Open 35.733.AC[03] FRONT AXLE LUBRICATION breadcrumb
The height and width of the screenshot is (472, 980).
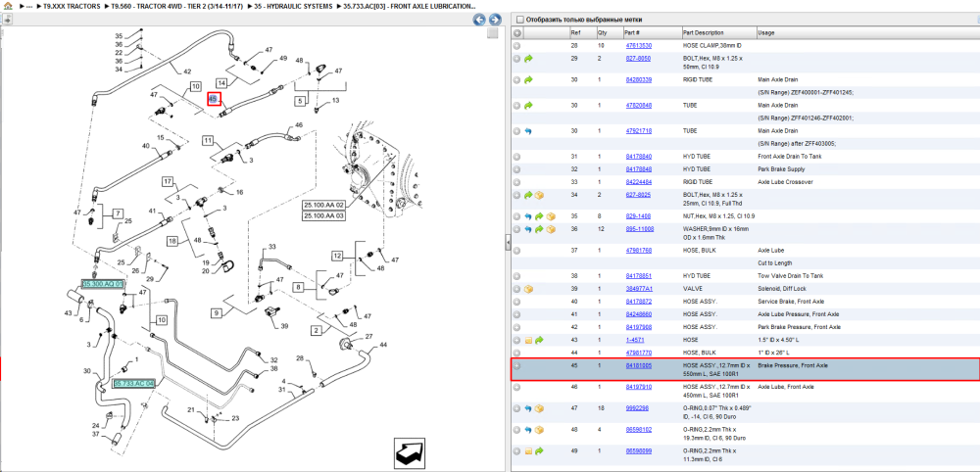pyautogui.click(x=409, y=6)
